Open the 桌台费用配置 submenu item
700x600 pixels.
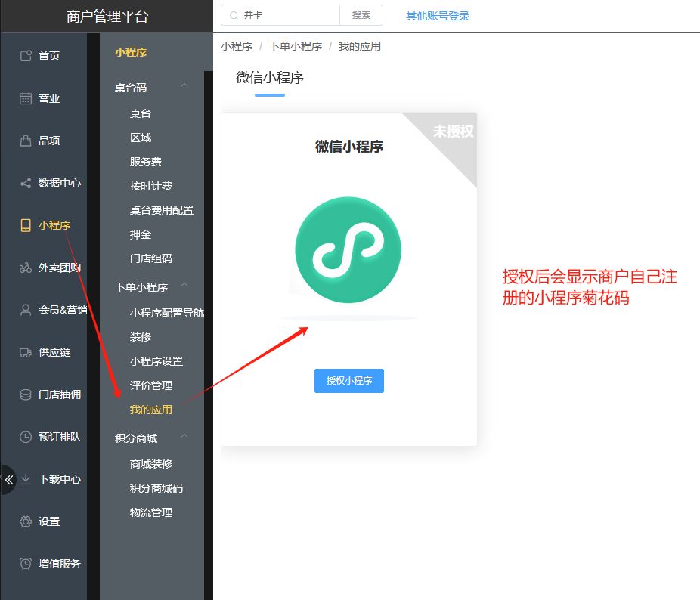[162, 210]
